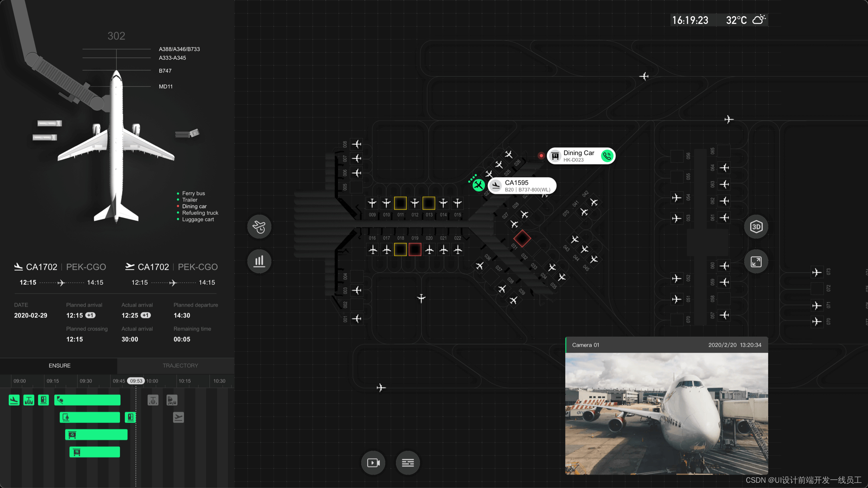Screen dimensions: 868x488
Task: Select the ENSURE tab
Action: (x=59, y=366)
